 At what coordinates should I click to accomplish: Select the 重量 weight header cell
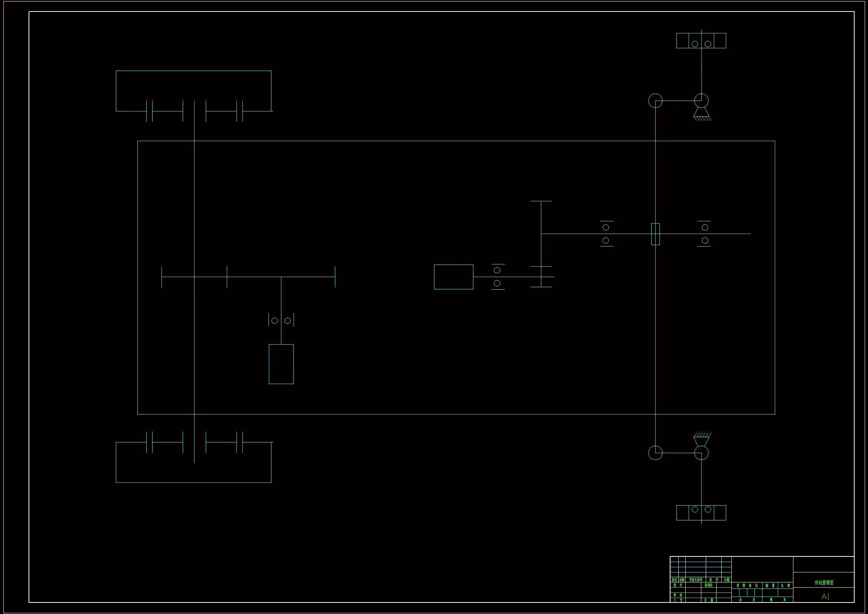tap(770, 585)
